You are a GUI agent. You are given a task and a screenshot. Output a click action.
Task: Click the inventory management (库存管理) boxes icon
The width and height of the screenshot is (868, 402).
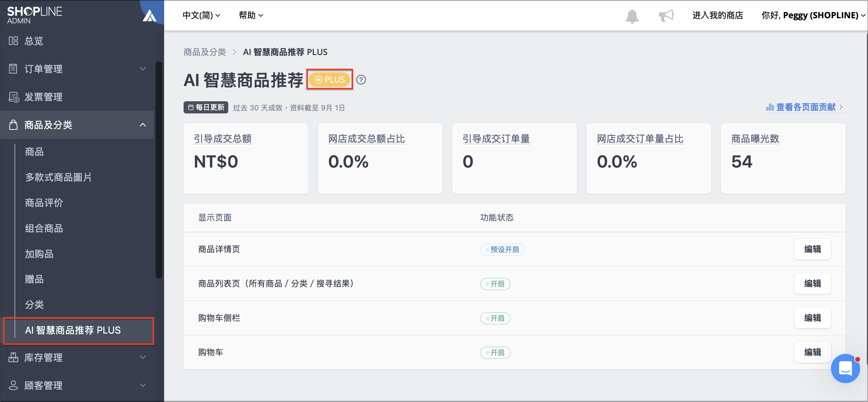13,357
